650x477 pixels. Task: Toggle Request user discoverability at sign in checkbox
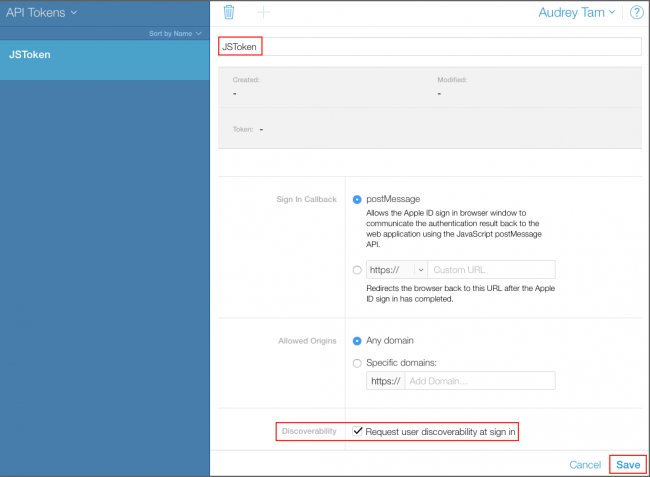(357, 431)
